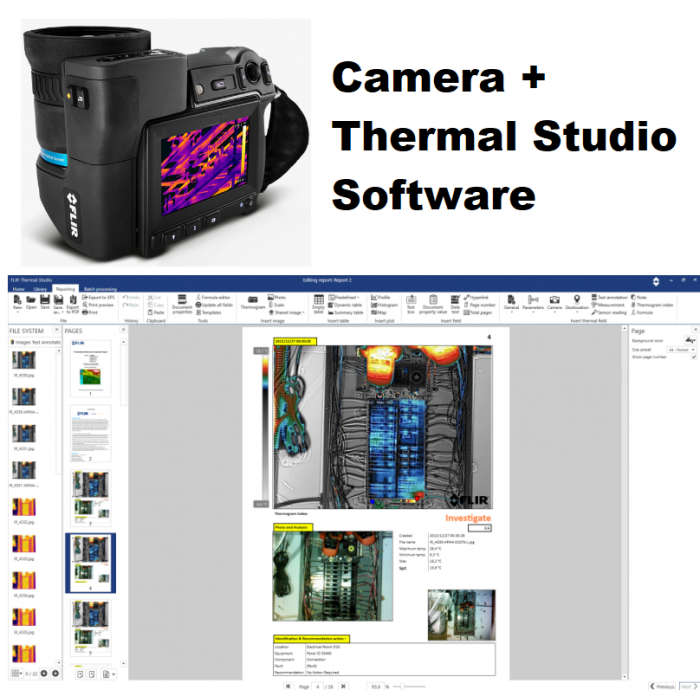Insert a Histogram plot
700x700 pixels.
(384, 305)
